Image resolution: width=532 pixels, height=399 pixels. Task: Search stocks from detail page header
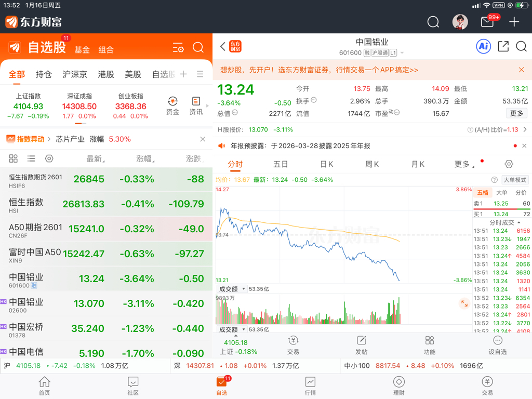521,46
